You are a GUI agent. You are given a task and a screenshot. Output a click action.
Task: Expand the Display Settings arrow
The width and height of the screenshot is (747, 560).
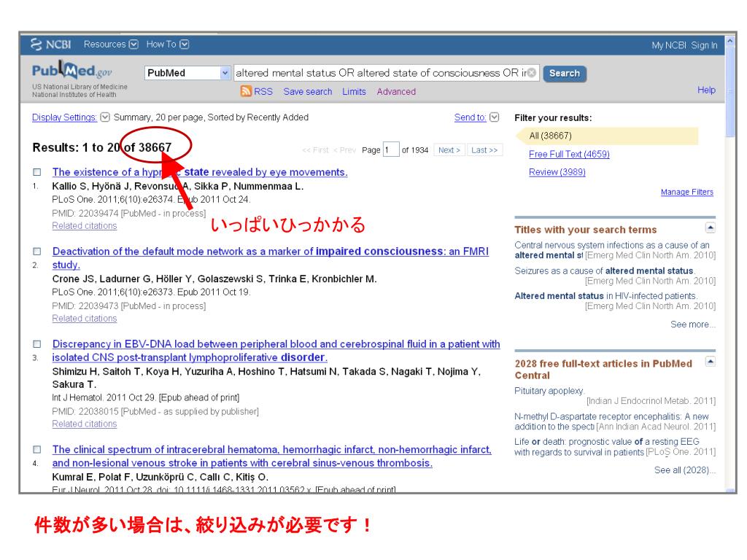point(105,117)
